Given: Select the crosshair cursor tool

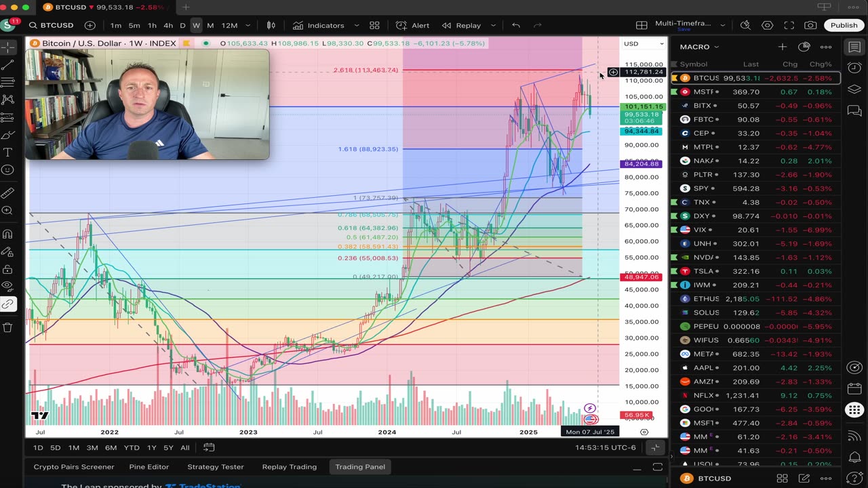Looking at the screenshot, I should pos(8,47).
